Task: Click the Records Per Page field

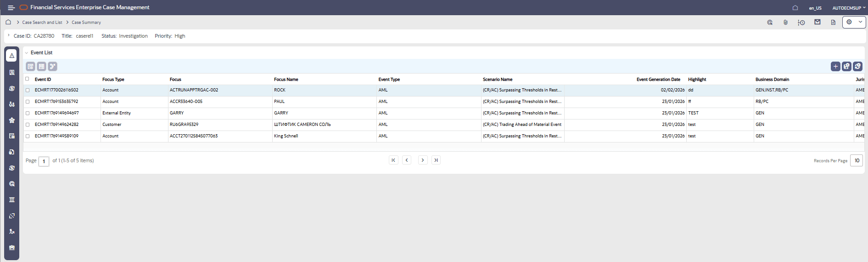Action: [857, 160]
